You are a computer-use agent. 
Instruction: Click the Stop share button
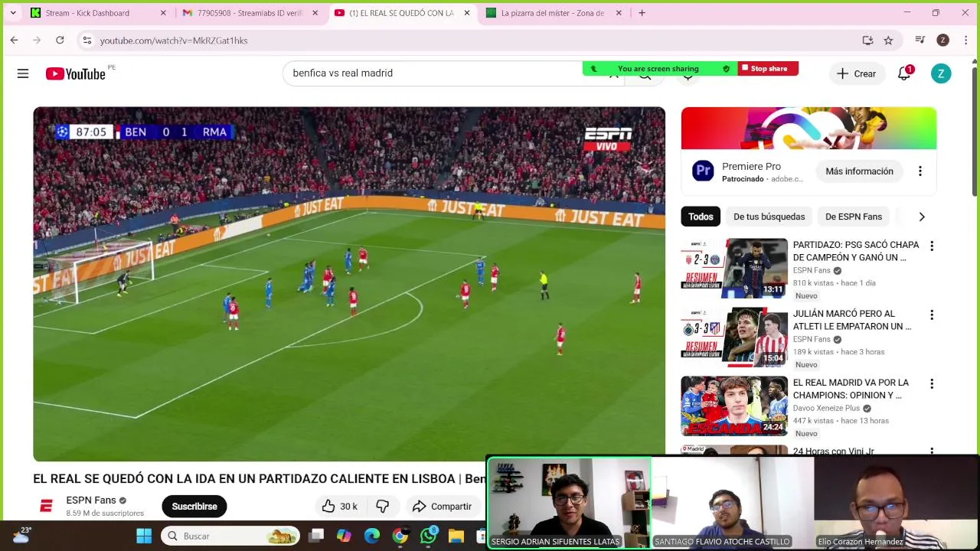coord(768,68)
